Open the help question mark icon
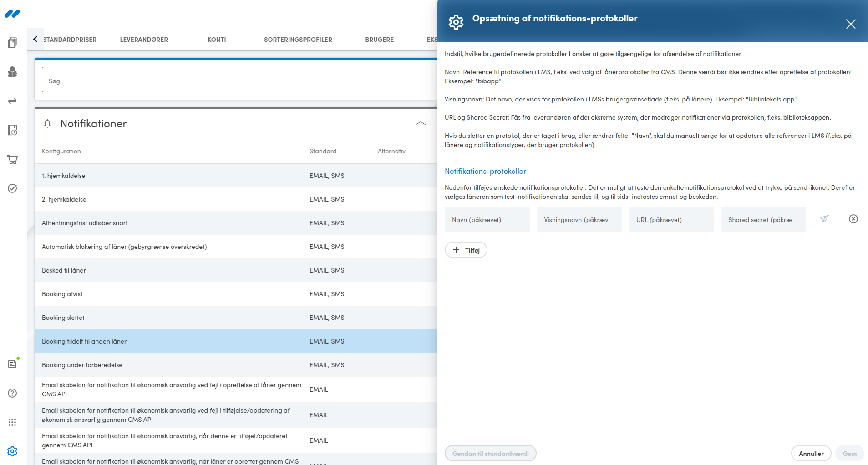Screen dimensions: 868x465 [12, 393]
